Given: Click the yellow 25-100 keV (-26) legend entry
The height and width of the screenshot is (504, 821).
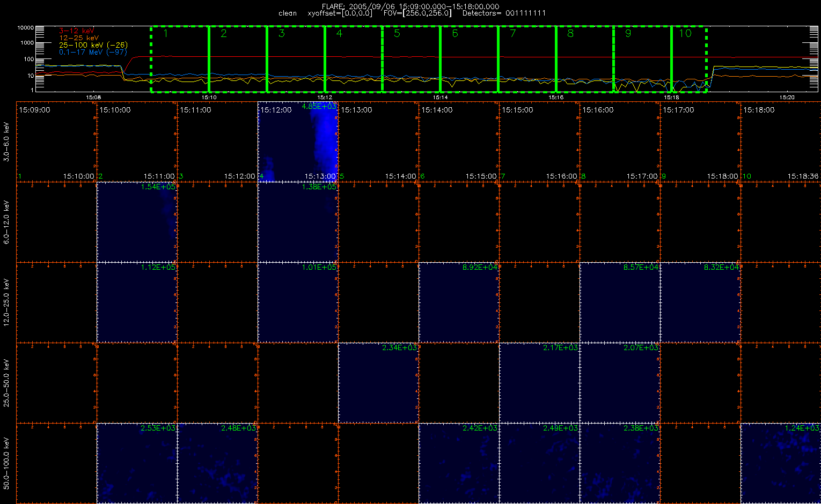Looking at the screenshot, I should pos(93,45).
